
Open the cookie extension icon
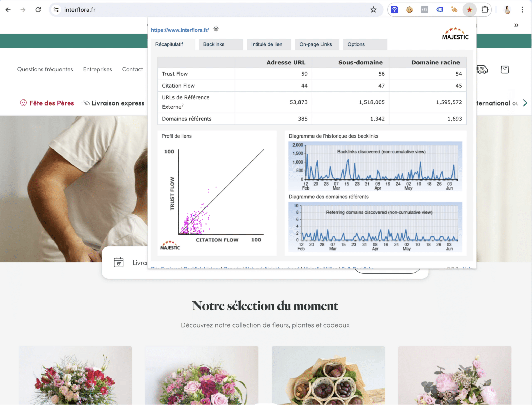(x=409, y=10)
